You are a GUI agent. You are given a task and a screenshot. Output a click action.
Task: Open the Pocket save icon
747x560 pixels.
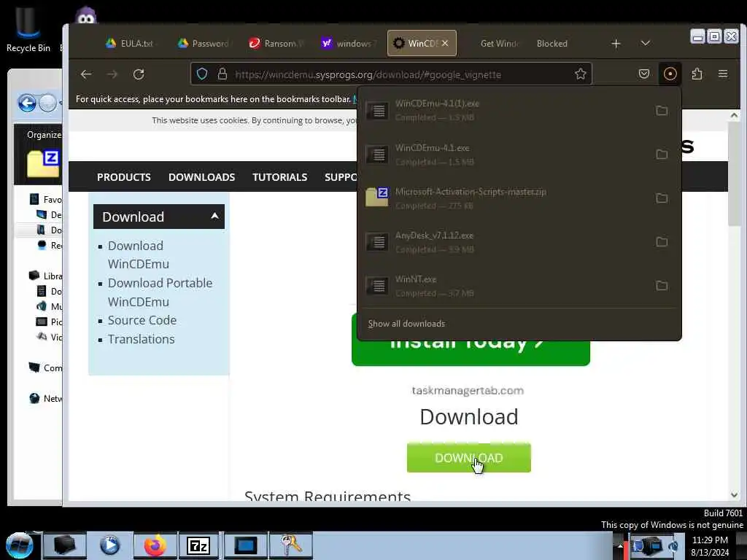[643, 74]
